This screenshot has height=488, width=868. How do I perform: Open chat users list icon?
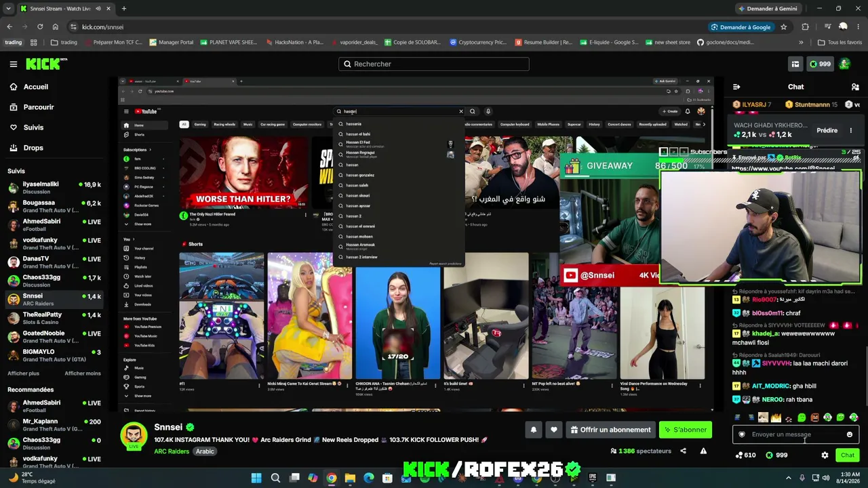[x=855, y=87]
